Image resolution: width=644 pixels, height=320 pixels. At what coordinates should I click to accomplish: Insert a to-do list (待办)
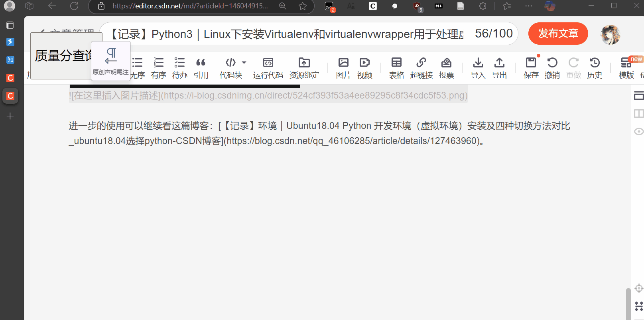tap(180, 68)
